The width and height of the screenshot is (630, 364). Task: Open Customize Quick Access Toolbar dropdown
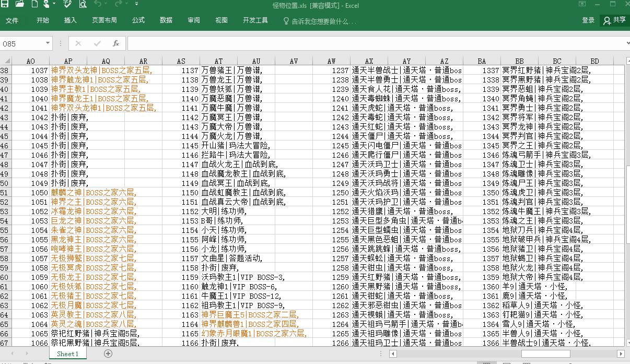[136, 5]
